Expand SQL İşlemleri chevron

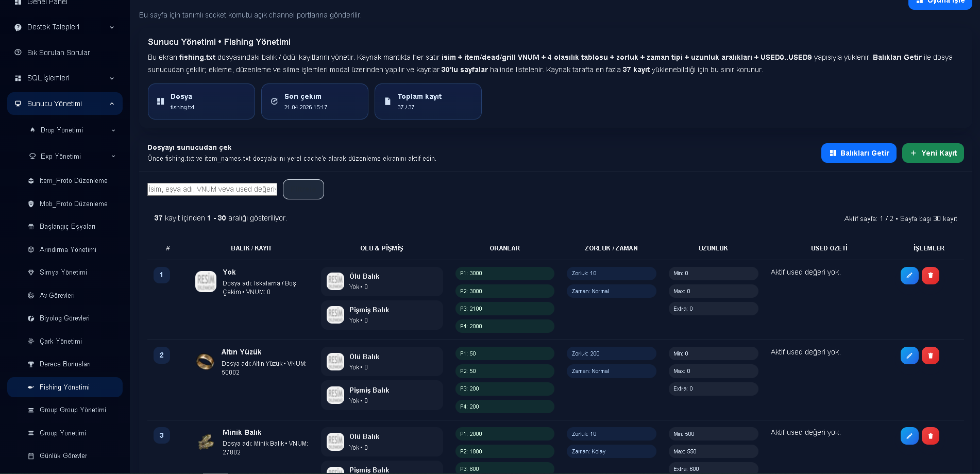pos(112,78)
